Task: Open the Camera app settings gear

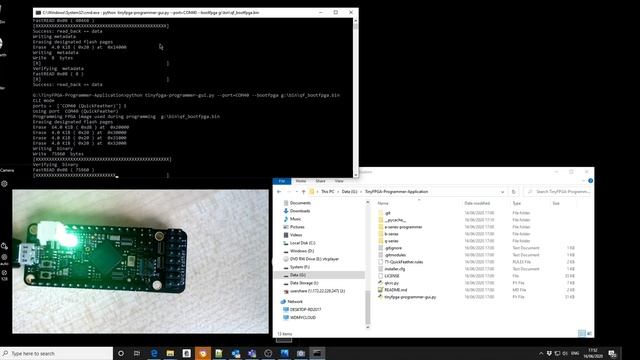Action: pos(4,184)
